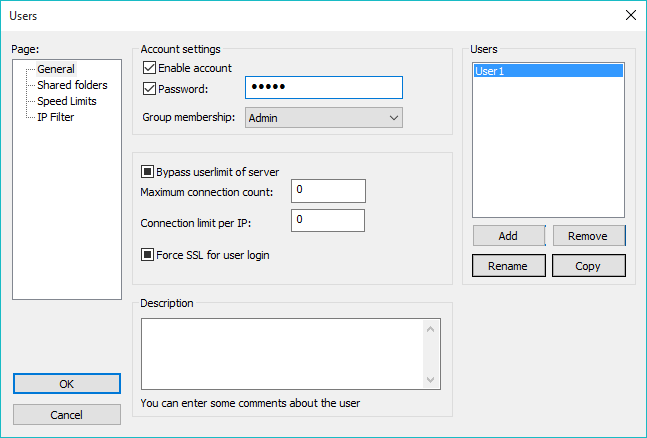Rename the selected user
Image resolution: width=647 pixels, height=438 pixels.
(508, 266)
